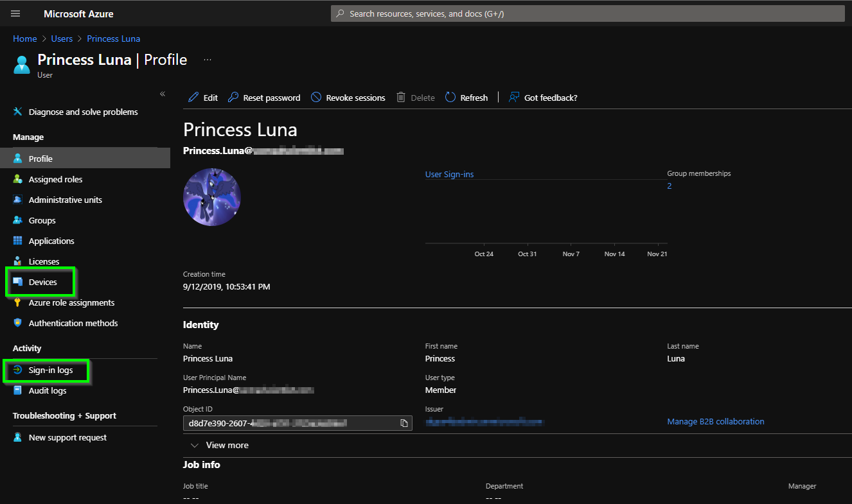Click Microsoft Azure title in top bar
The image size is (852, 504).
[x=78, y=13]
